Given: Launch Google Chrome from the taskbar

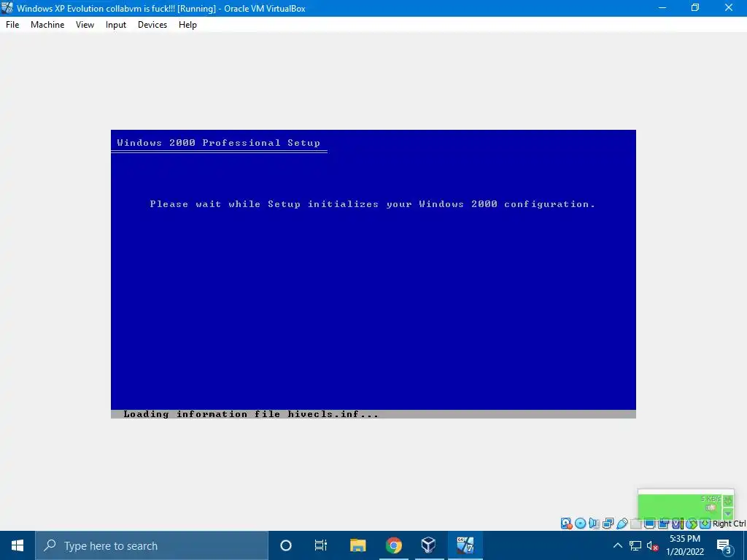Looking at the screenshot, I should pyautogui.click(x=393, y=545).
